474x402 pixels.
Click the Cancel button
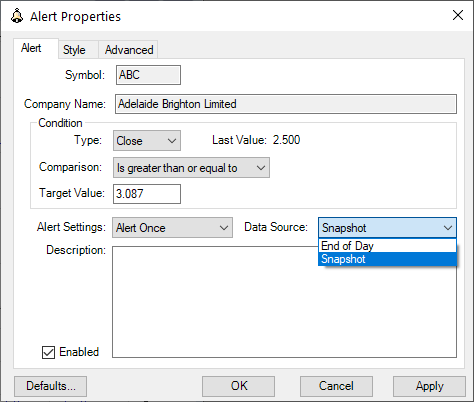[x=336, y=386]
